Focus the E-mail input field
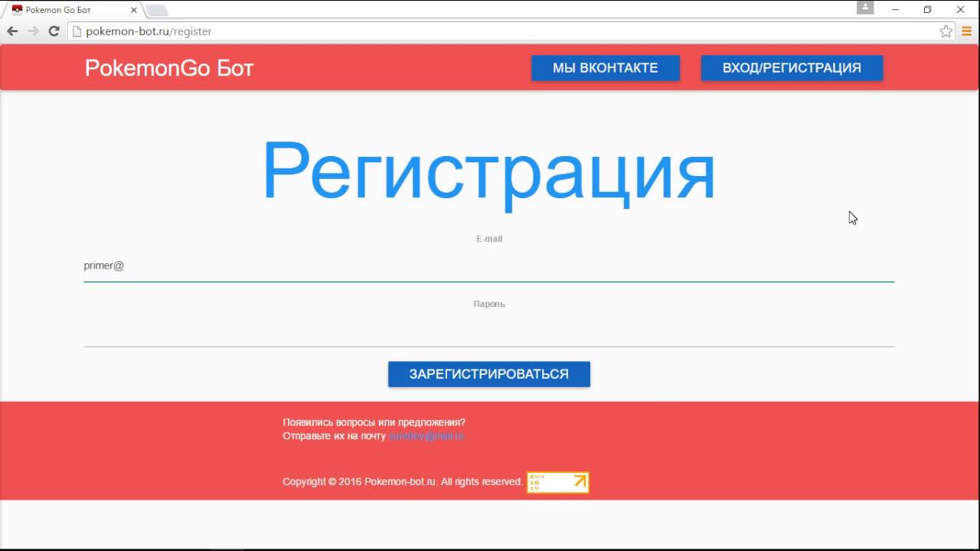The width and height of the screenshot is (980, 551). [489, 266]
